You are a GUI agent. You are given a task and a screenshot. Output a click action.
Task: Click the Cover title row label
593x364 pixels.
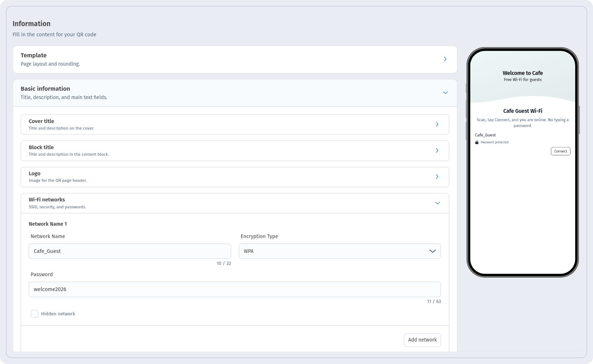point(41,121)
